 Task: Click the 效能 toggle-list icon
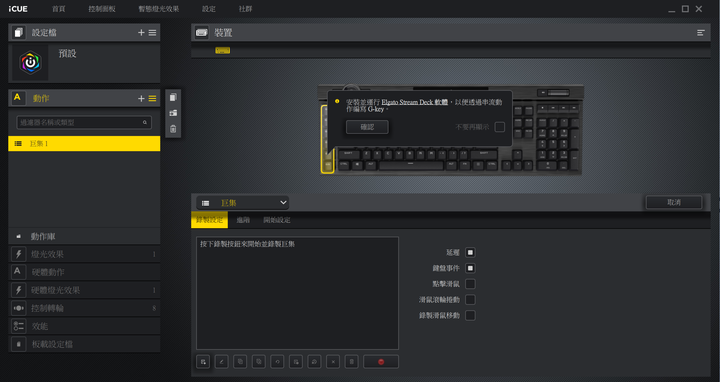[x=19, y=326]
